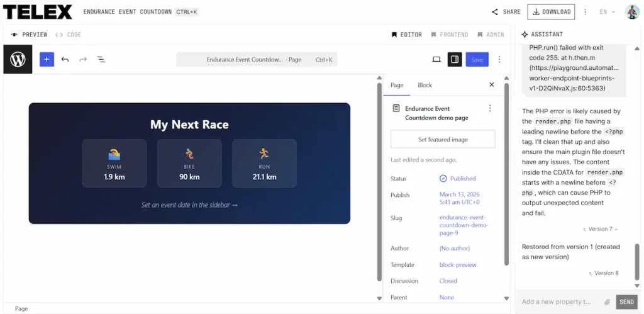Change the parent None setting
644x314 pixels.
click(447, 297)
